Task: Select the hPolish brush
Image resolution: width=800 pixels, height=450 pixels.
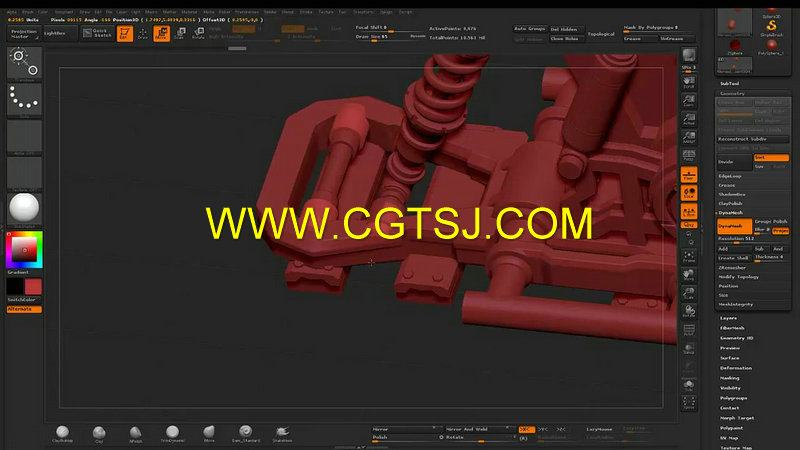Action: 136,434
